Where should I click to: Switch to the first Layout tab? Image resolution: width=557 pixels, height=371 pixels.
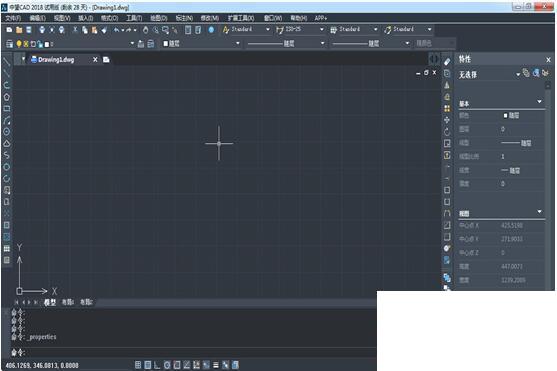[x=68, y=302]
